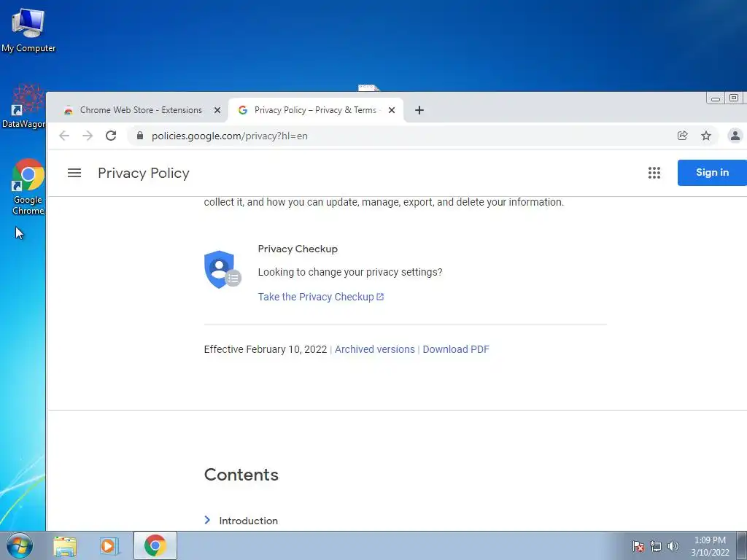The width and height of the screenshot is (747, 560).
Task: Open the network tray icon
Action: point(656,546)
